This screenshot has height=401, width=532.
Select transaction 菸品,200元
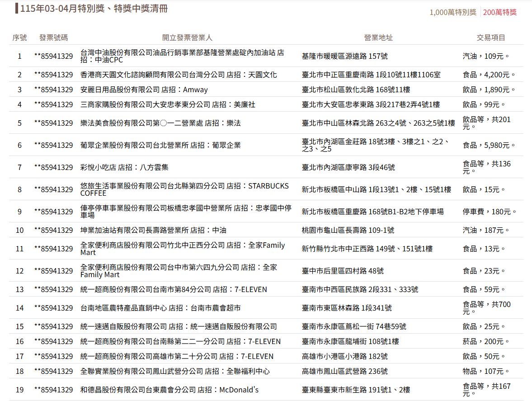point(486,341)
